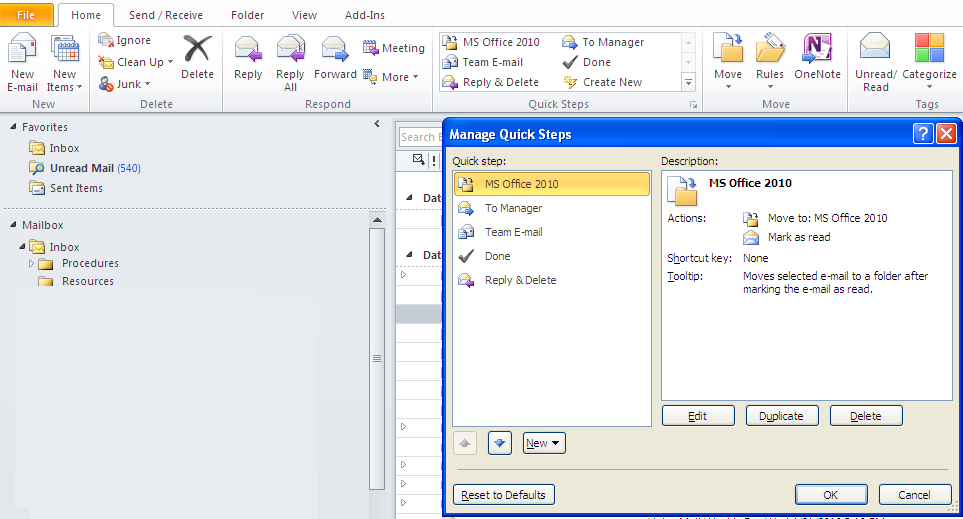Run Team E-mail quick step in ribbon
This screenshot has height=519, width=963.
(483, 62)
